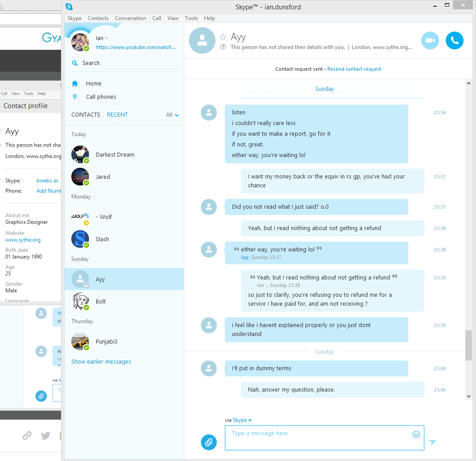Click the link chain icon in background window
This screenshot has width=476, height=461.
coord(27,436)
